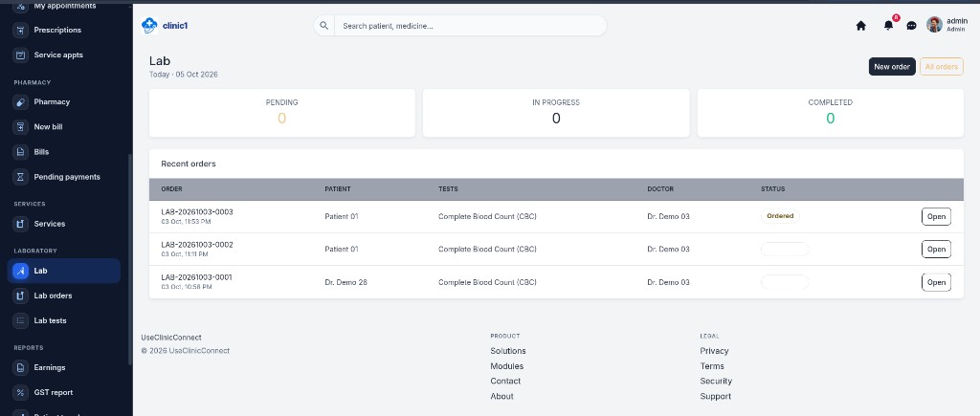Focus the Search patient, medicine field
Screen dimensions: 980x416
click(471, 26)
